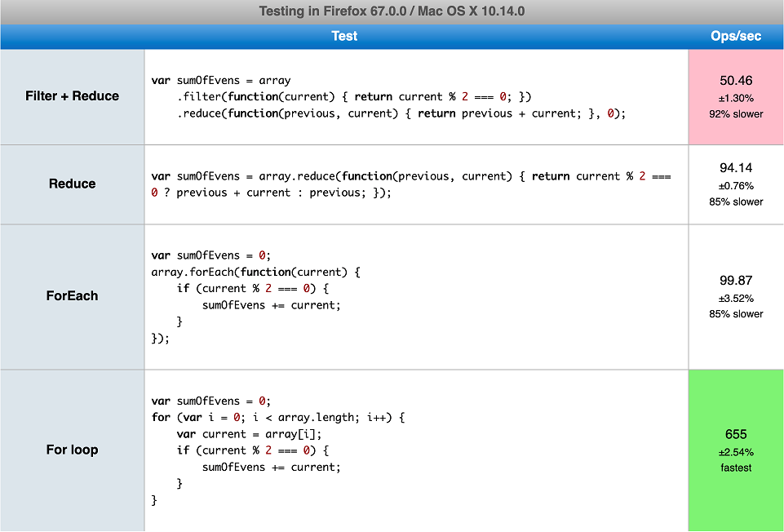This screenshot has height=532, width=784.
Task: Click the 'fastest' label in green cell
Action: click(x=736, y=468)
